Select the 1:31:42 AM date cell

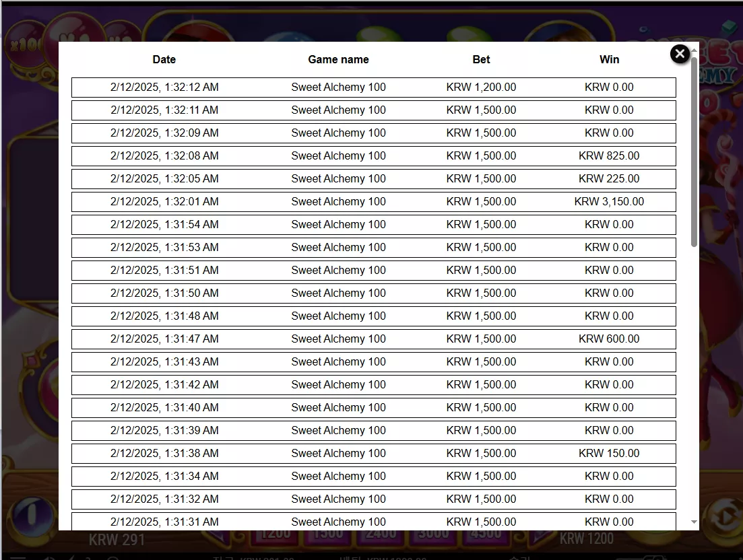pyautogui.click(x=164, y=384)
